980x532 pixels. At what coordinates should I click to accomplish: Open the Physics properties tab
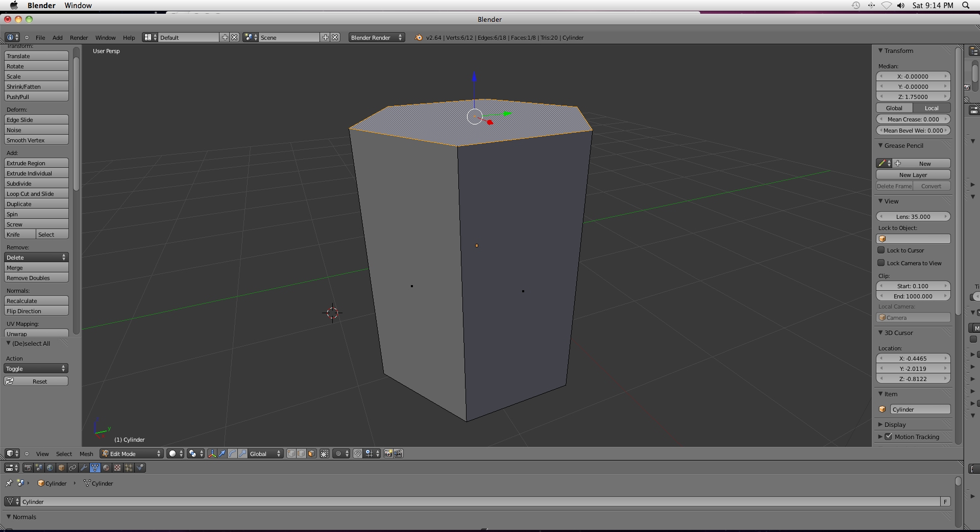(x=140, y=468)
